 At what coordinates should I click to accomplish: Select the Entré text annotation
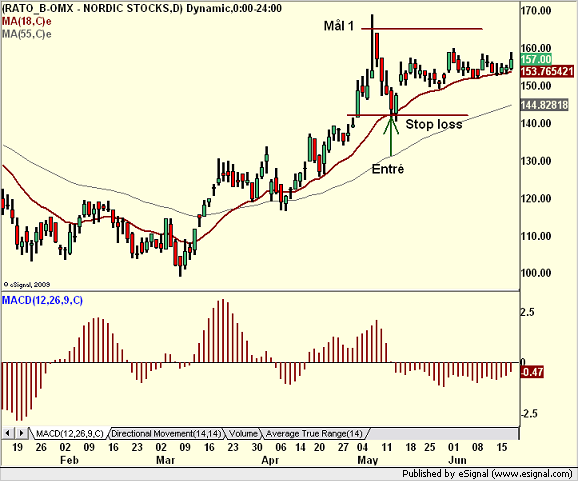tap(388, 169)
